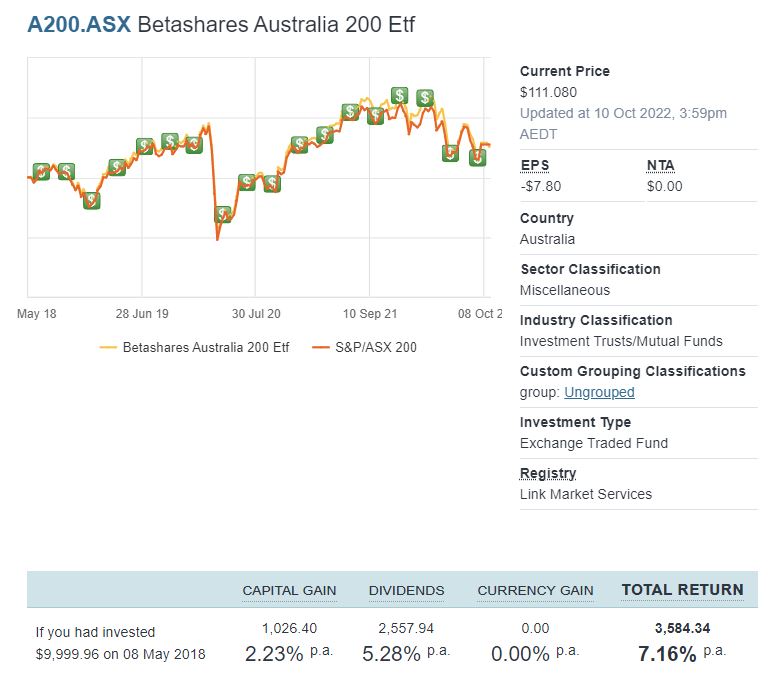Image resolution: width=768 pixels, height=676 pixels.
Task: Click the dividends amount 2,557.94
Action: [406, 628]
